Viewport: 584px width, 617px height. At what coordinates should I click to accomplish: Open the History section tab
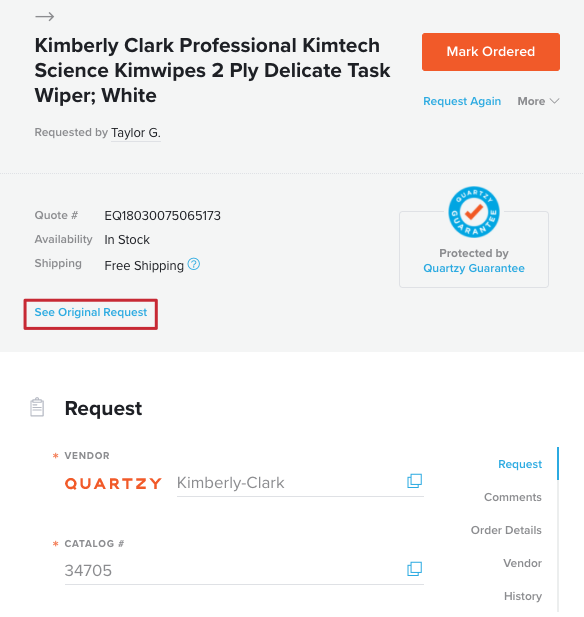coord(523,597)
